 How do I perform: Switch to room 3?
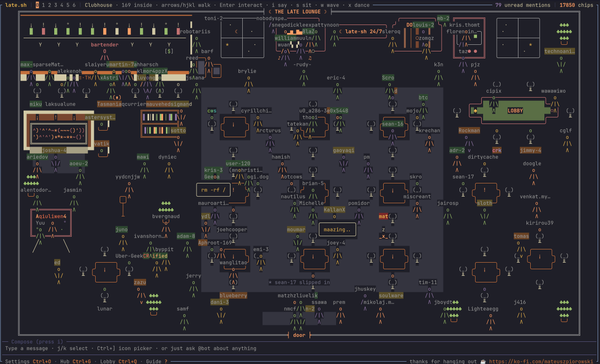[x=55, y=5]
